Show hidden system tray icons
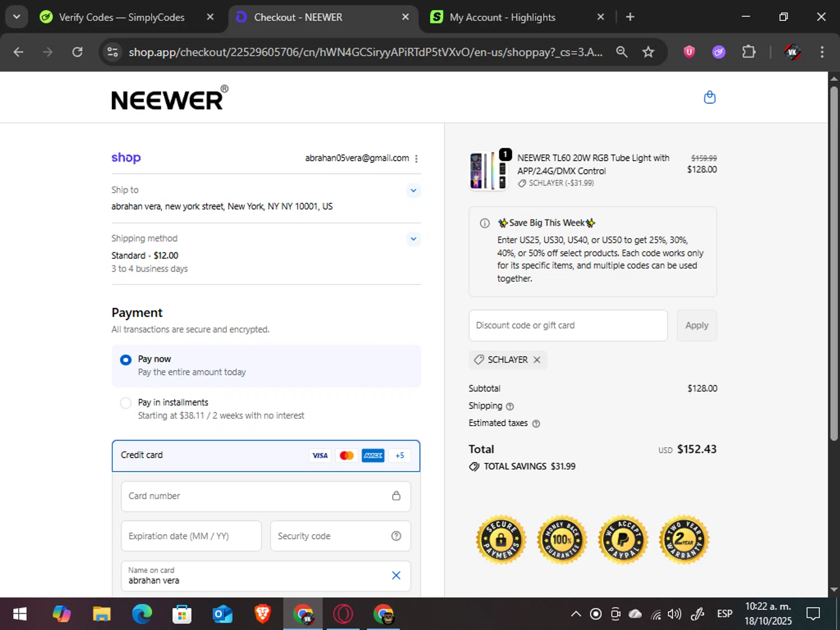The image size is (840, 630). pyautogui.click(x=576, y=614)
